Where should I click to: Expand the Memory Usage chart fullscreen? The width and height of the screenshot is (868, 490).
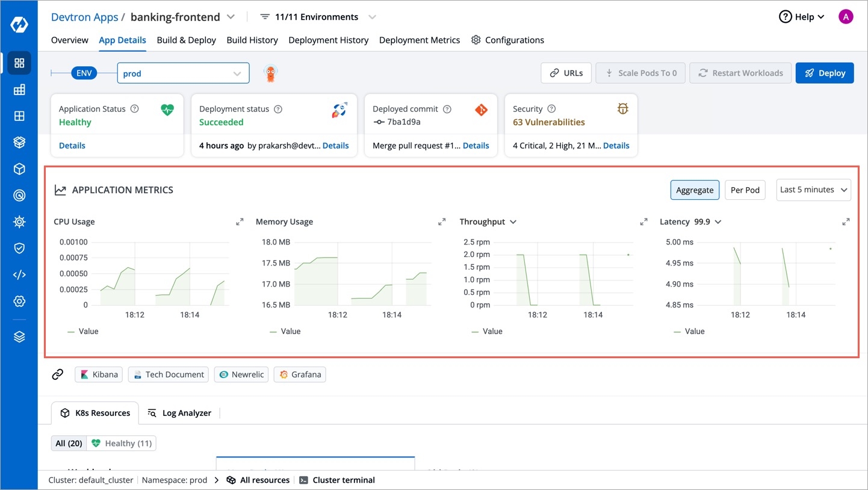[x=442, y=222]
